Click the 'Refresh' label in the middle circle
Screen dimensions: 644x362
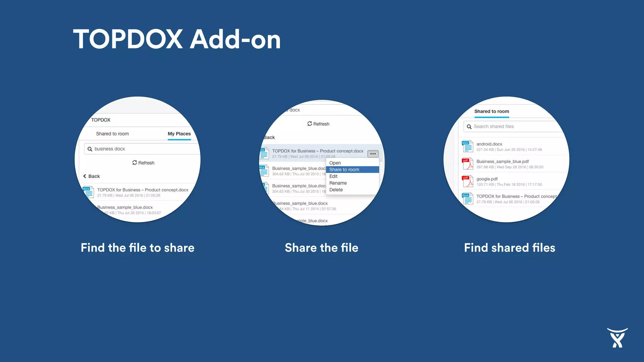pyautogui.click(x=321, y=124)
